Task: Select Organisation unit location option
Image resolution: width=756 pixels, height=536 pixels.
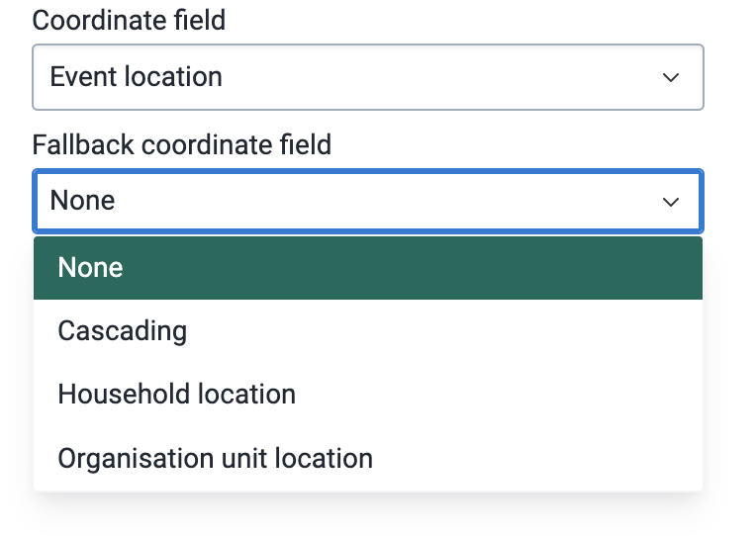Action: tap(368, 459)
